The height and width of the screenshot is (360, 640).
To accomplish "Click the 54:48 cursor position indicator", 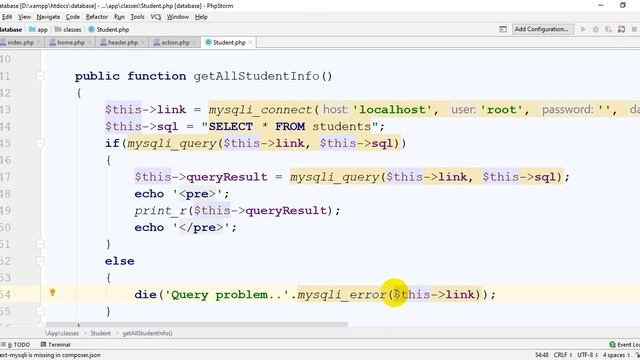I will (x=541, y=355).
